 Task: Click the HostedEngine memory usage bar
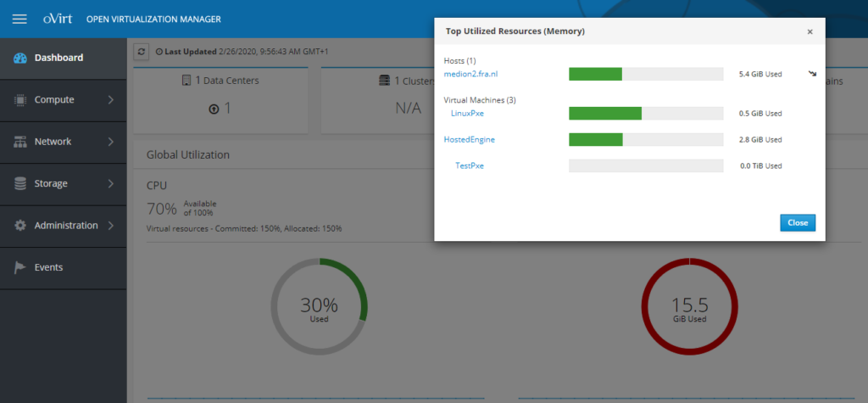(x=645, y=139)
